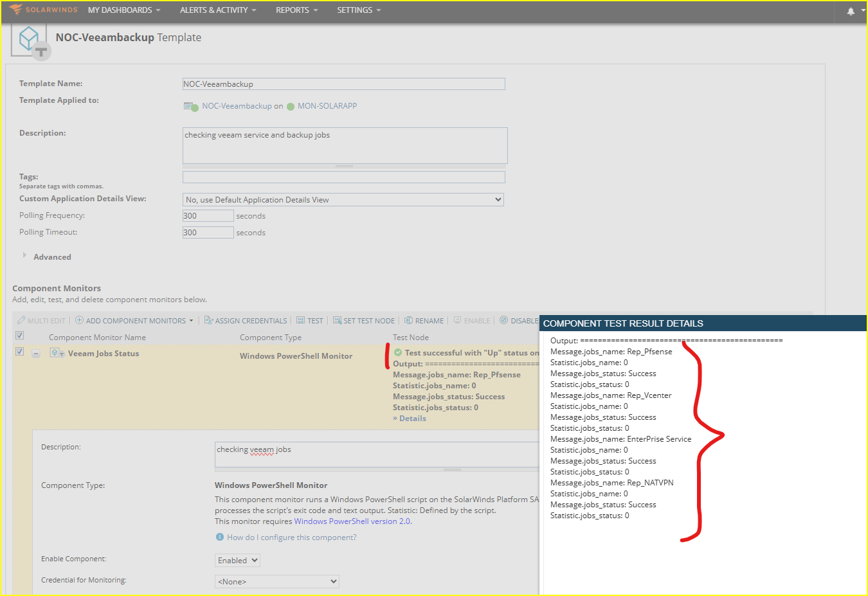Open the MON-SOLARAPP node link
This screenshot has height=596, width=868.
327,106
